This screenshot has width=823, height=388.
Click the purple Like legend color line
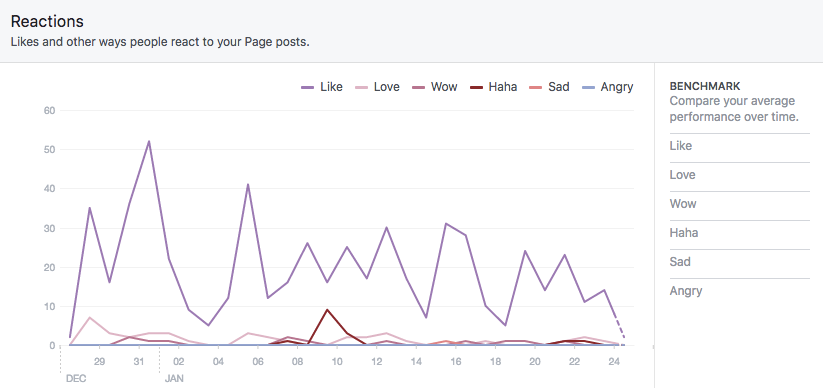click(308, 88)
